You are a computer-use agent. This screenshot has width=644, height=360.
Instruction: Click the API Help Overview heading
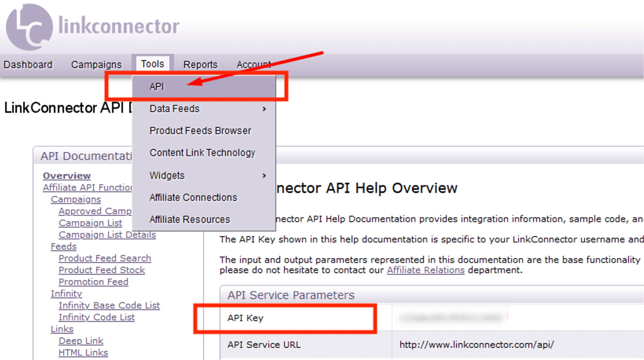click(367, 188)
